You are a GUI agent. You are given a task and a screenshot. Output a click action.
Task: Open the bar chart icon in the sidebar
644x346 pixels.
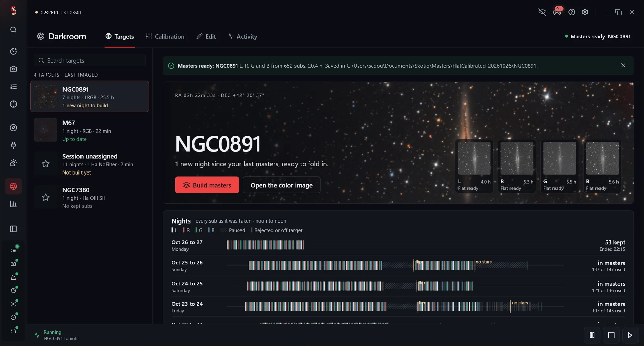(13, 204)
